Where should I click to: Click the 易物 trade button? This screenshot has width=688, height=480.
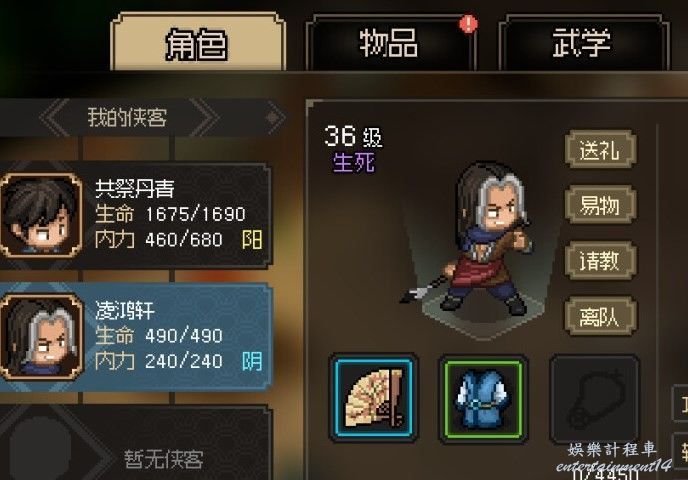coord(600,205)
